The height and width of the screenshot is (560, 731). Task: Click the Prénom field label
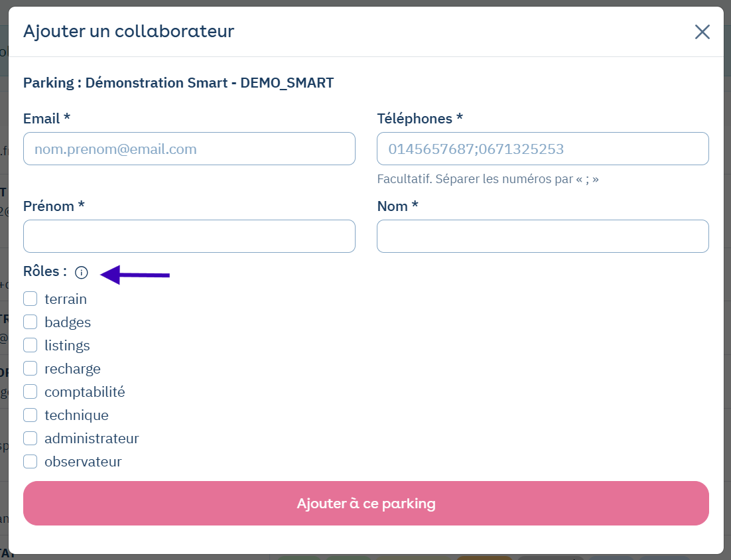pos(54,206)
